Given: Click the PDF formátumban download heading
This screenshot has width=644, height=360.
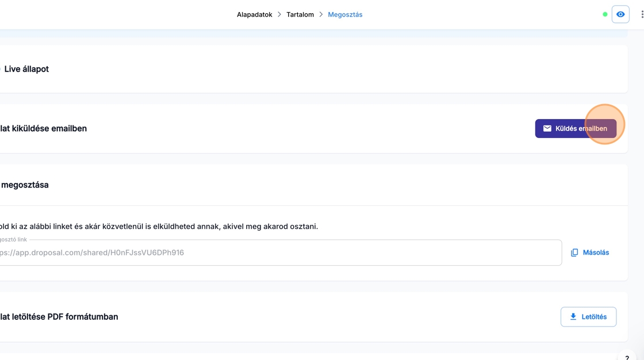Looking at the screenshot, I should 59,317.
